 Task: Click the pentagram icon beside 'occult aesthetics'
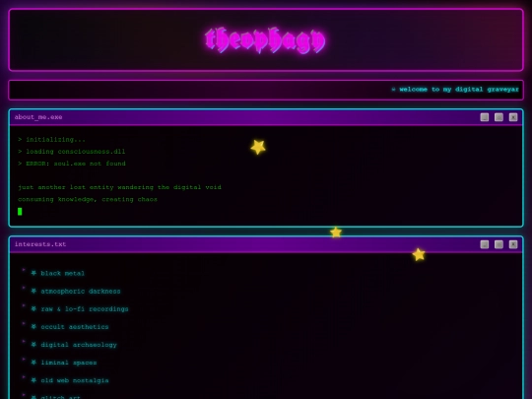33,326
